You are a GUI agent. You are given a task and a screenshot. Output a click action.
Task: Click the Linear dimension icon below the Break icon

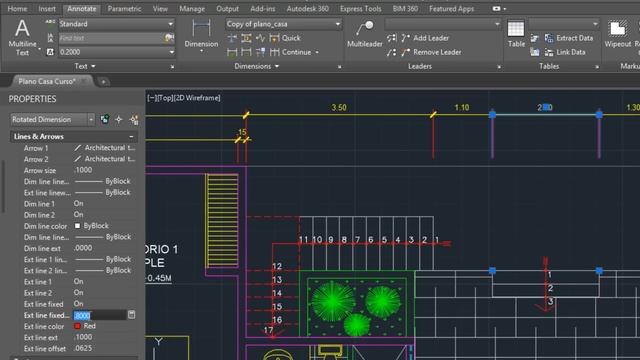pos(232,52)
